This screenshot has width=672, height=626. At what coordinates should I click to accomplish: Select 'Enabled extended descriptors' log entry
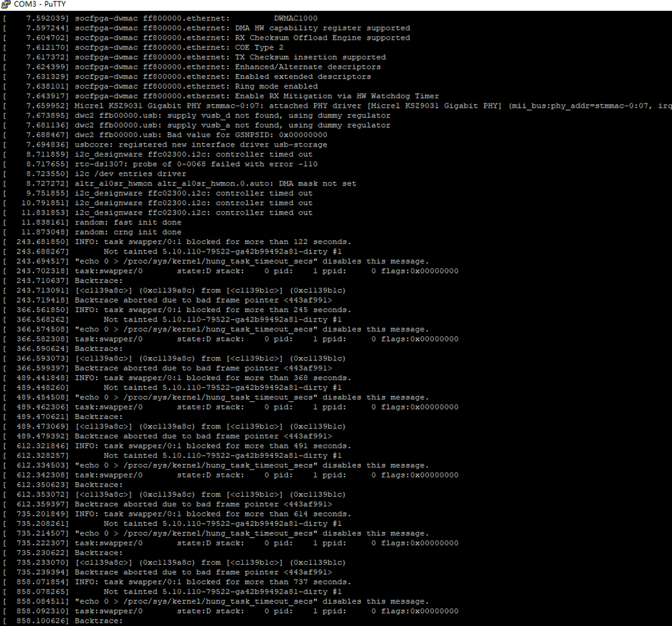click(x=187, y=77)
